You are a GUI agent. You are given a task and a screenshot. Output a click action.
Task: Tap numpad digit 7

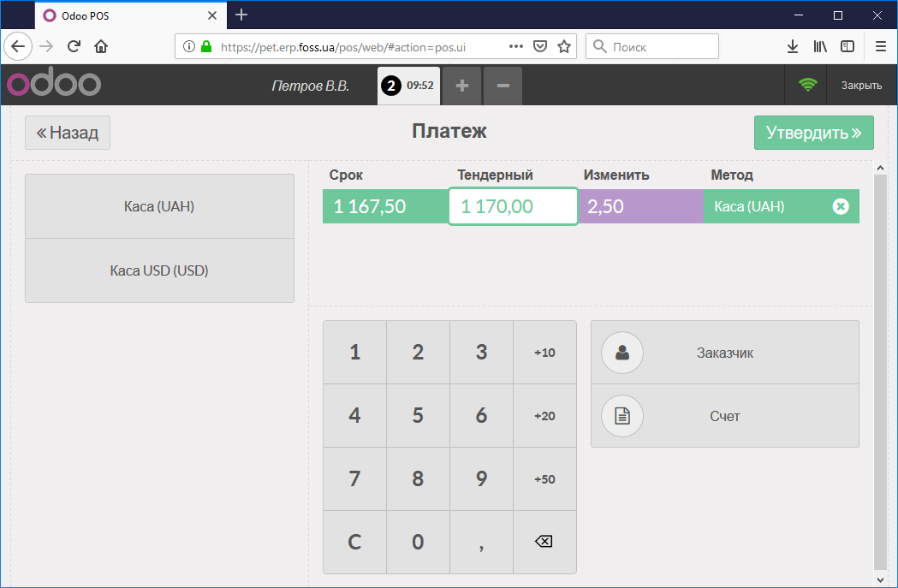(355, 478)
